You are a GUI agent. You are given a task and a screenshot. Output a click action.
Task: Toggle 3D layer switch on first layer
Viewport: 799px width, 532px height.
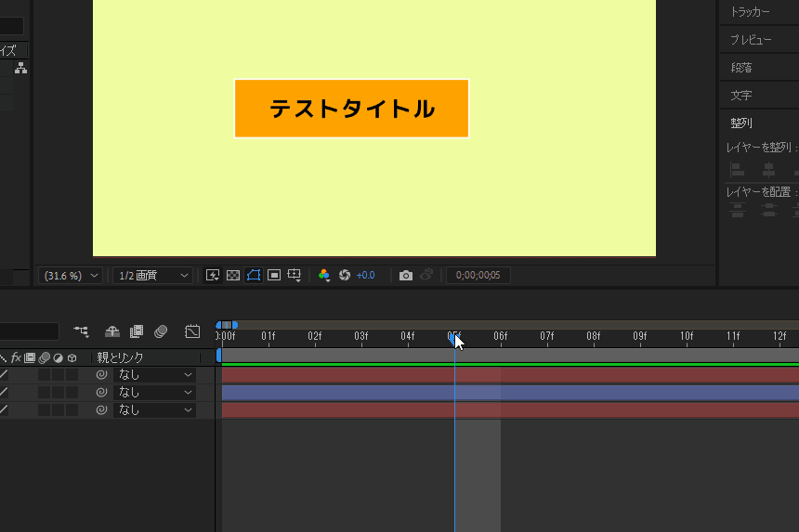pyautogui.click(x=72, y=375)
